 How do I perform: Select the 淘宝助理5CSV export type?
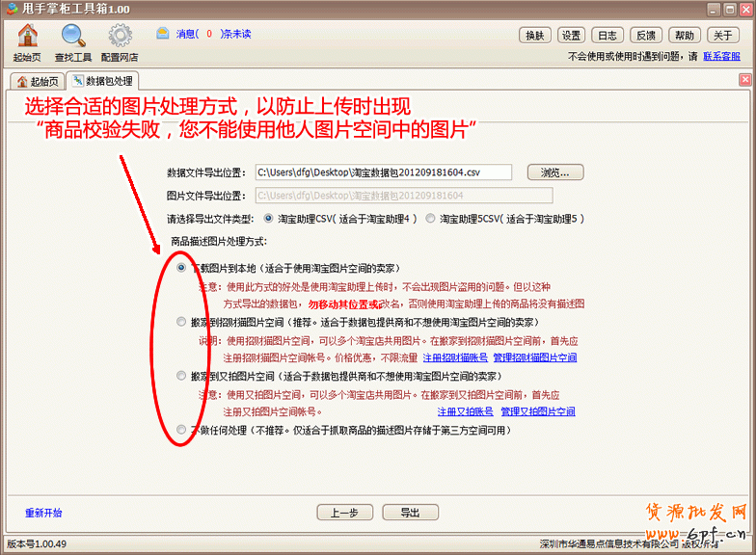tap(431, 219)
